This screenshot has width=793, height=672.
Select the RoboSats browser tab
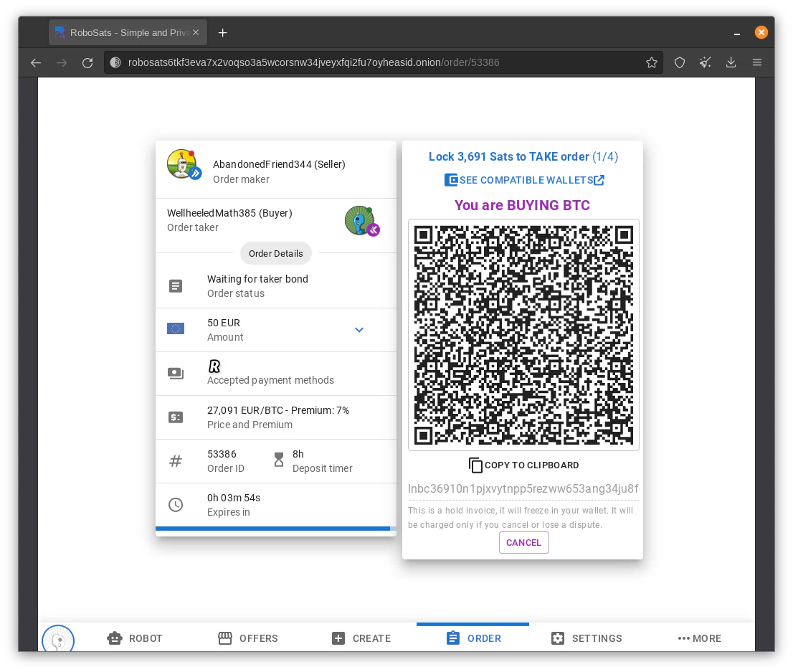tap(128, 33)
